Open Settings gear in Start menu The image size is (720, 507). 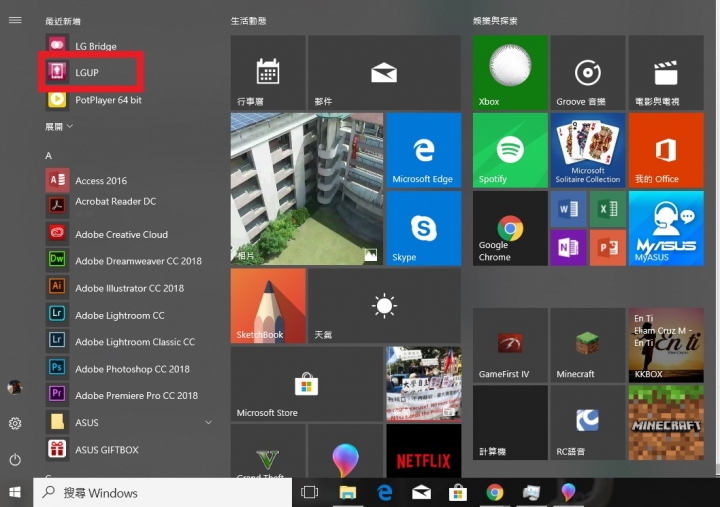pyautogui.click(x=15, y=423)
